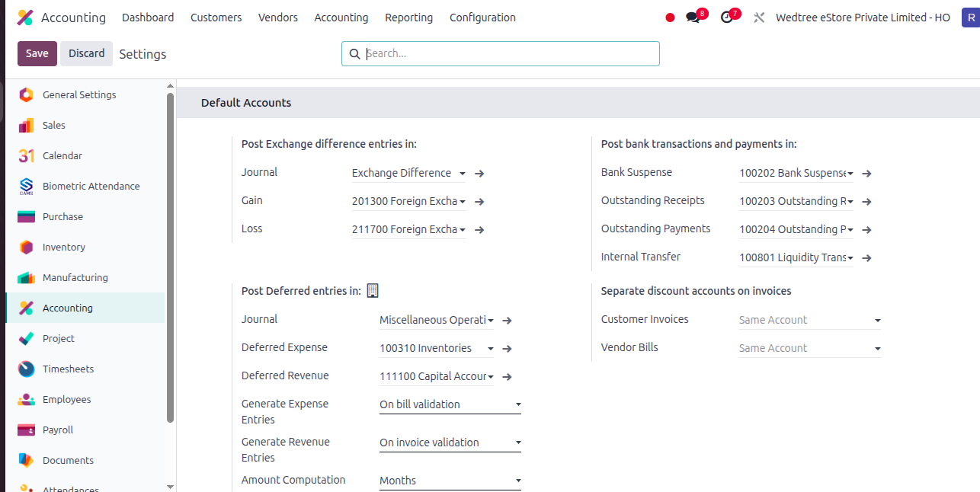Open Loss account record arrow

[x=479, y=230]
